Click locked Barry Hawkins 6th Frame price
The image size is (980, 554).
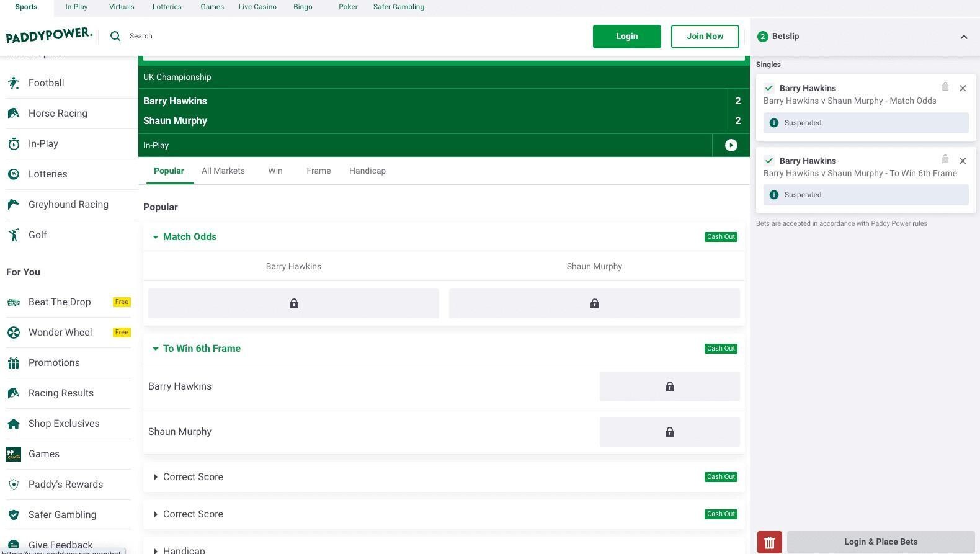[x=670, y=386]
